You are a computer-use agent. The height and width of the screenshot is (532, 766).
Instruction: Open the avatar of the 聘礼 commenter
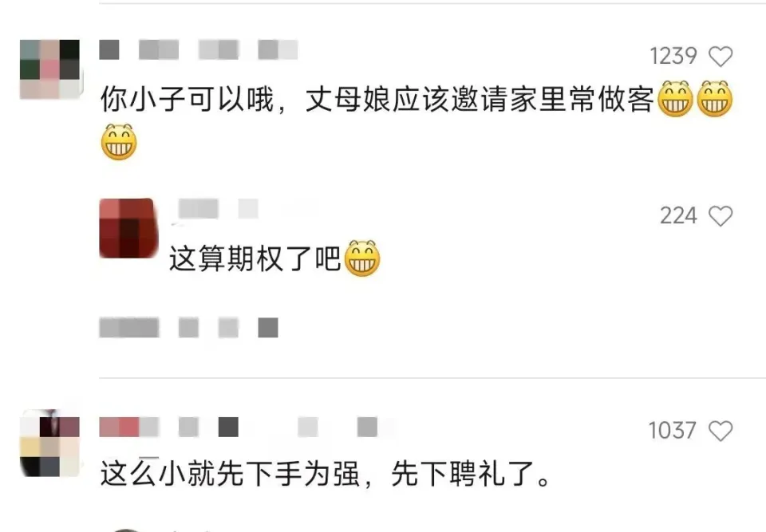49,443
